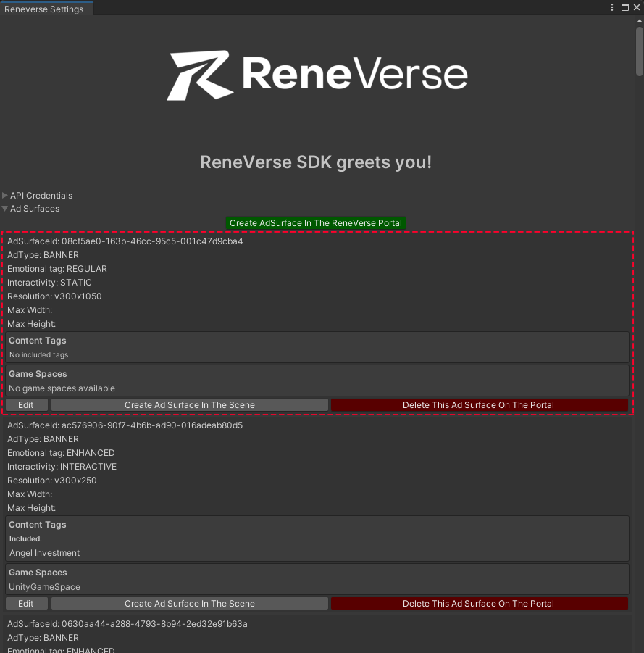Image resolution: width=644 pixels, height=653 pixels.
Task: Delete the Angel Investment ad surface on portal
Action: tap(479, 604)
